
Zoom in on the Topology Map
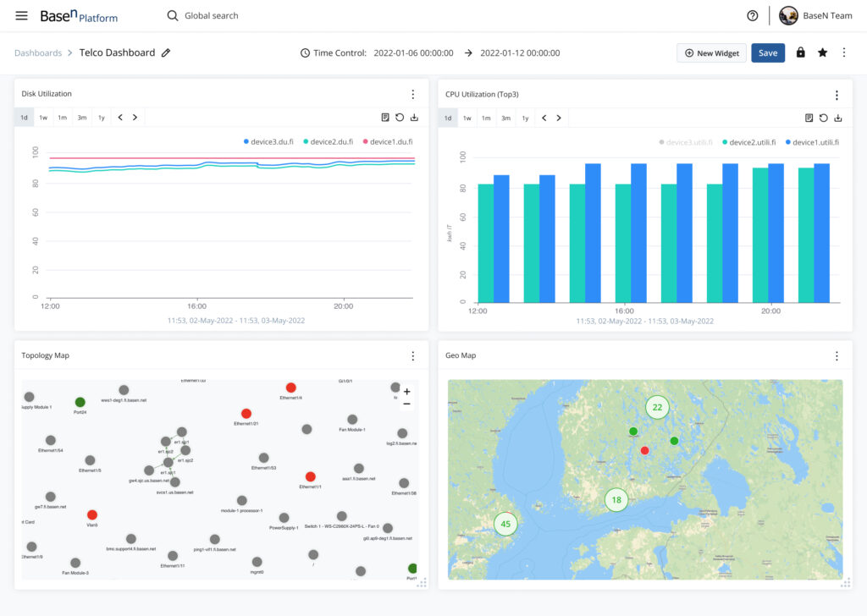point(407,392)
